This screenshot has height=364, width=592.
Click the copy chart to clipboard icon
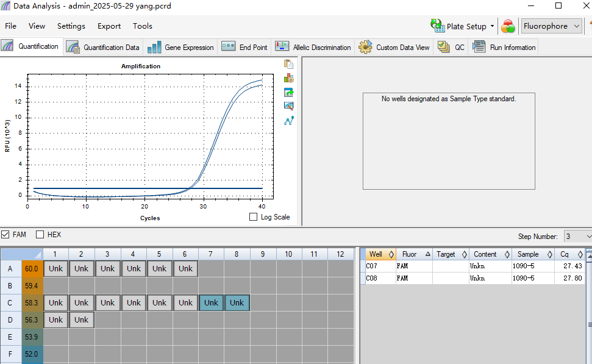click(288, 64)
